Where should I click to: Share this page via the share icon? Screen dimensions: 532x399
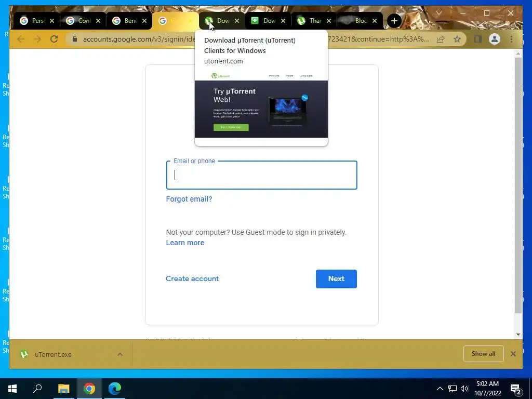(x=441, y=39)
